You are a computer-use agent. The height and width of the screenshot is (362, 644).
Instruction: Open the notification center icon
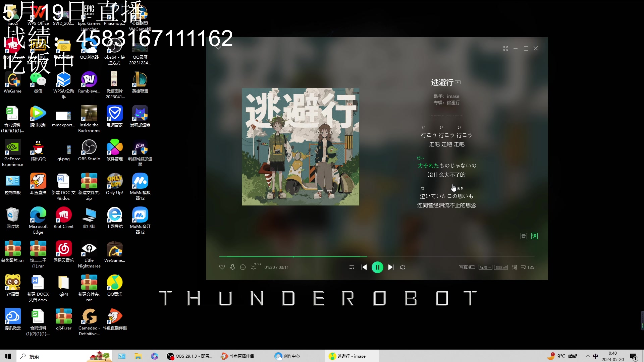[633, 356]
